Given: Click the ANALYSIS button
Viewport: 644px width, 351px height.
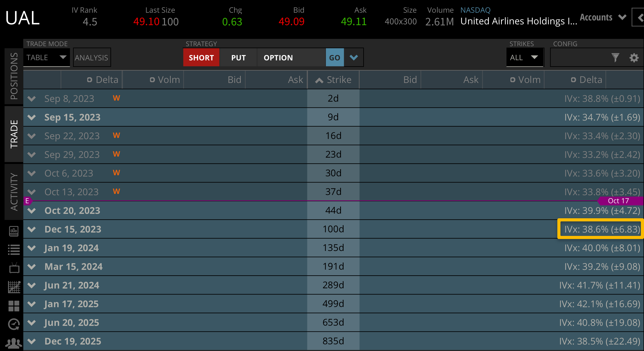Looking at the screenshot, I should (x=92, y=58).
